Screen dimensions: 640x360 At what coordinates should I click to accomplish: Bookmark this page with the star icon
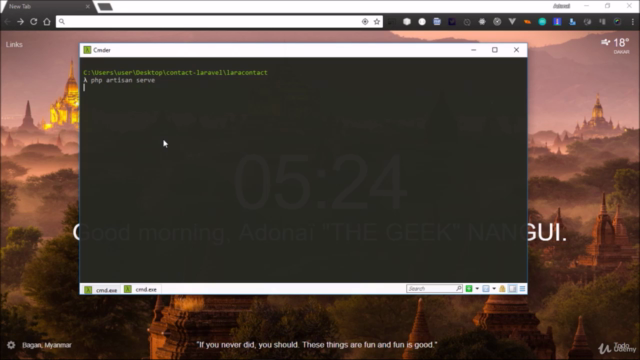[377, 22]
